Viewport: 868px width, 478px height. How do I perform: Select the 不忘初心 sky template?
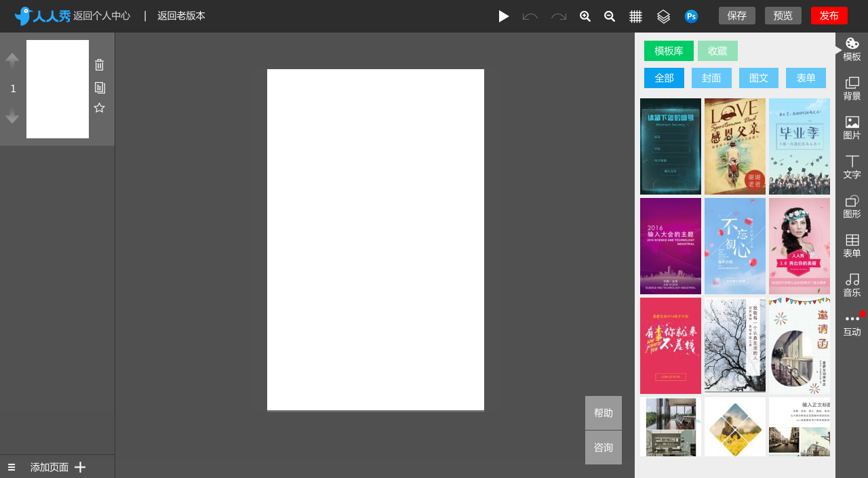735,246
